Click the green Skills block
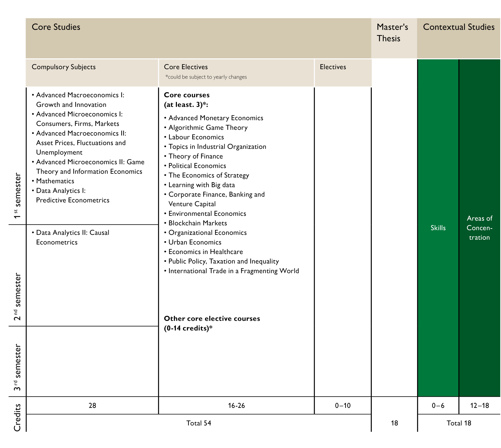This screenshot has width=501, height=448. pyautogui.click(x=438, y=228)
